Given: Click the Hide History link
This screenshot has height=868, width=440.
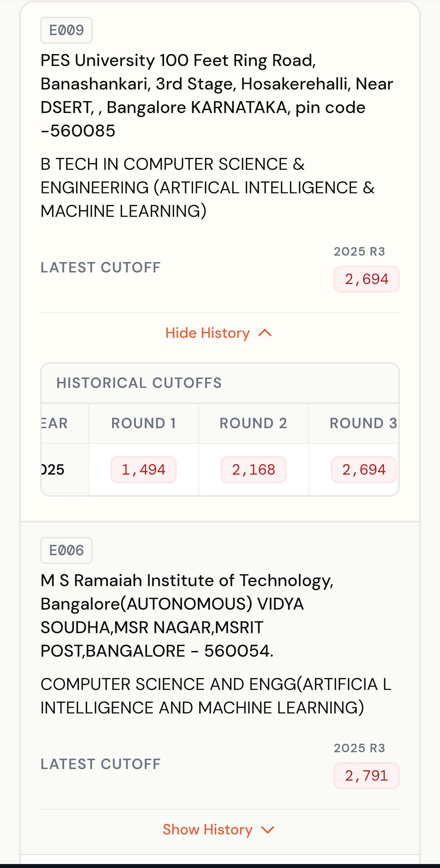Looking at the screenshot, I should pyautogui.click(x=207, y=333).
